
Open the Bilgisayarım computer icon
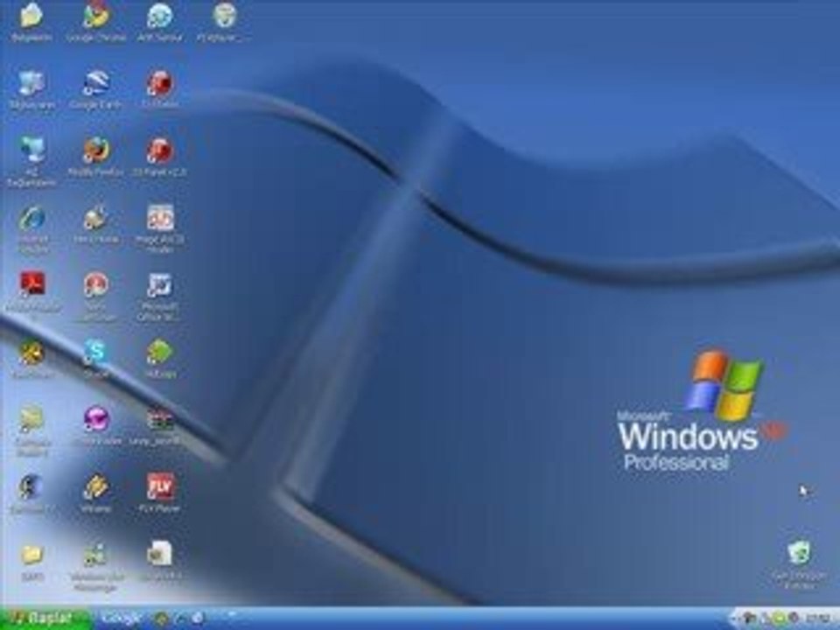tap(31, 84)
